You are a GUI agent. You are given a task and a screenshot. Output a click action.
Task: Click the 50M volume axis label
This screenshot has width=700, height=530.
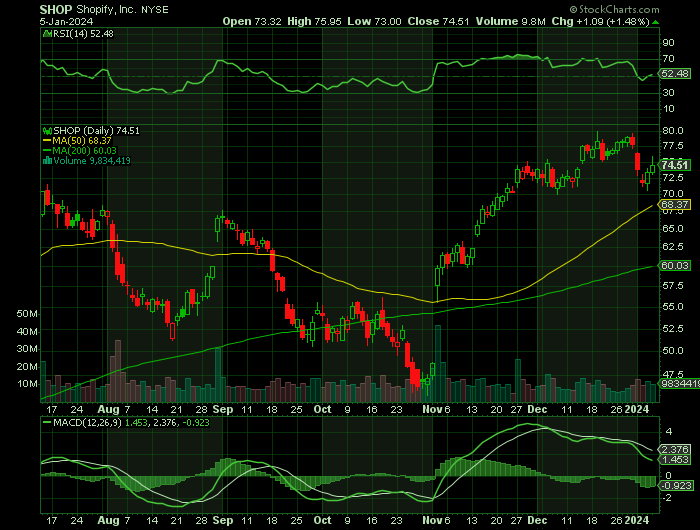pyautogui.click(x=27, y=313)
